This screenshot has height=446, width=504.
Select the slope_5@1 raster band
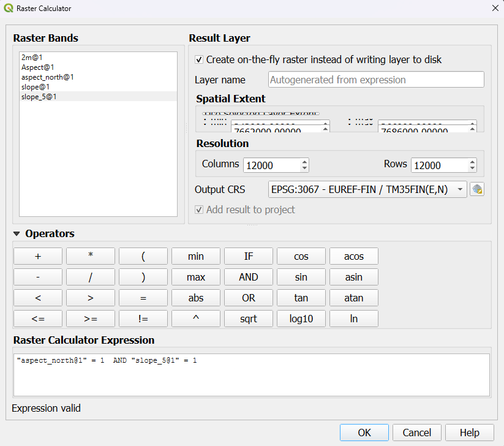(x=98, y=96)
